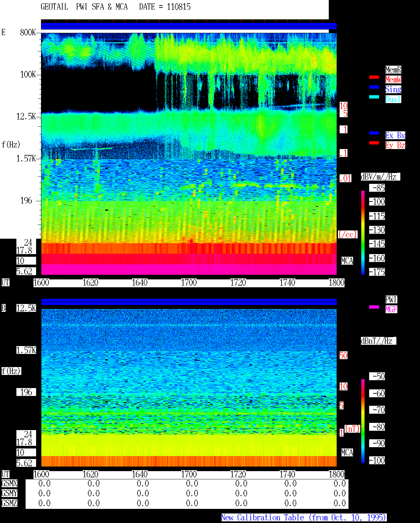Click the cyan Dual legend swatch

(374, 97)
